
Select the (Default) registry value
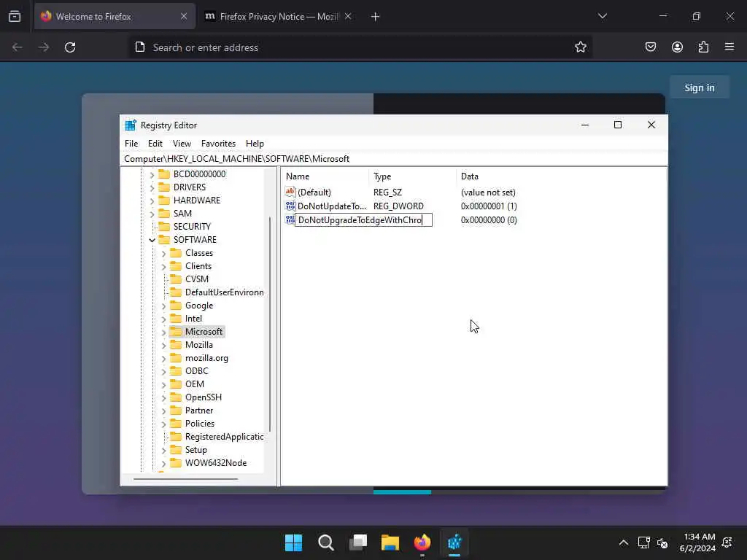(308, 192)
